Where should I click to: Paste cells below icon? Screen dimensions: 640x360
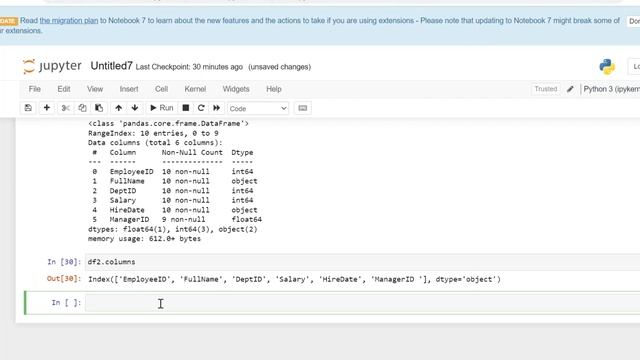pyautogui.click(x=99, y=108)
